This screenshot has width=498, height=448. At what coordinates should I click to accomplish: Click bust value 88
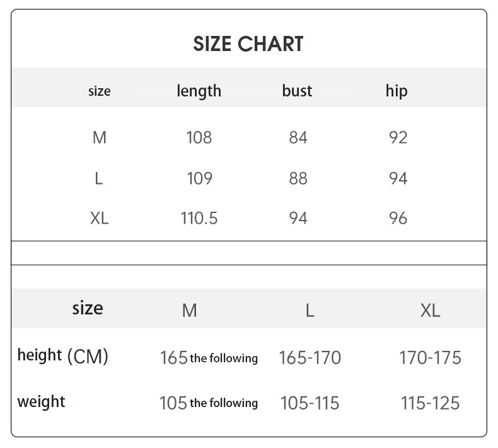click(x=298, y=178)
